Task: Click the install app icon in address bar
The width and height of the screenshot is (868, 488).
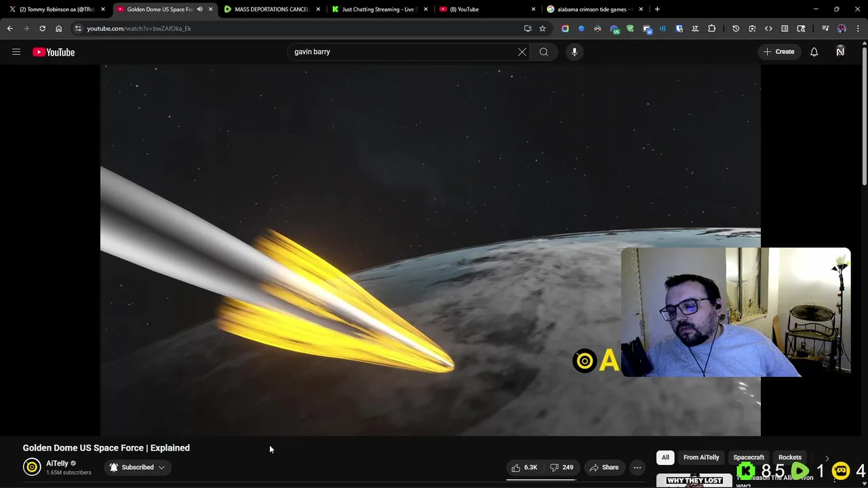Action: (x=528, y=28)
